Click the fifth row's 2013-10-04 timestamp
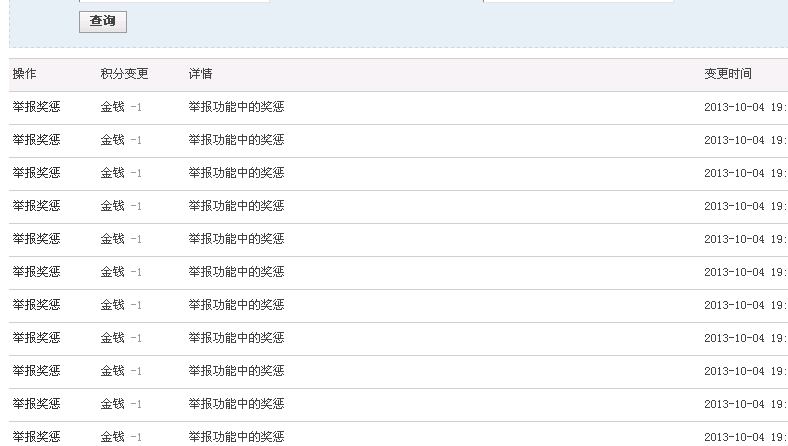Image resolution: width=788 pixels, height=446 pixels. click(746, 239)
